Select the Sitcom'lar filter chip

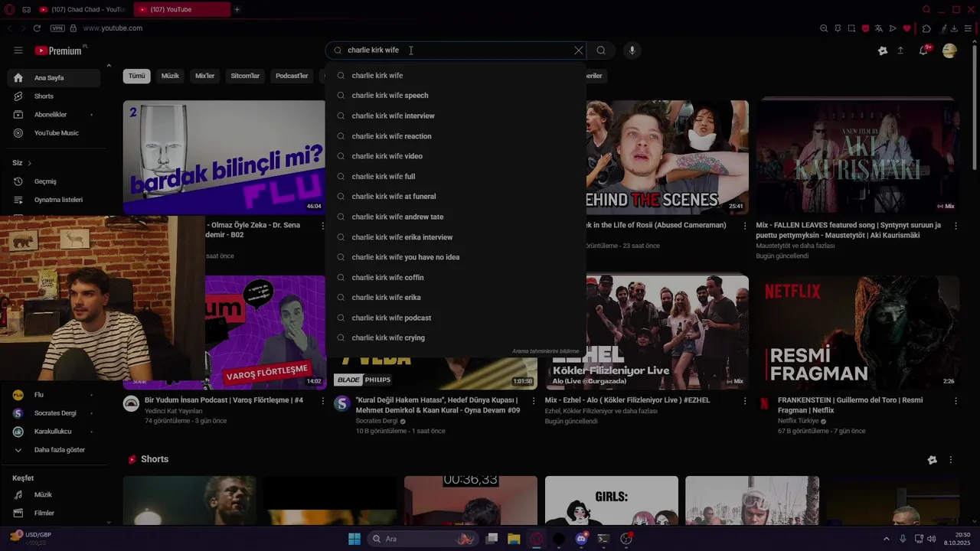click(246, 76)
